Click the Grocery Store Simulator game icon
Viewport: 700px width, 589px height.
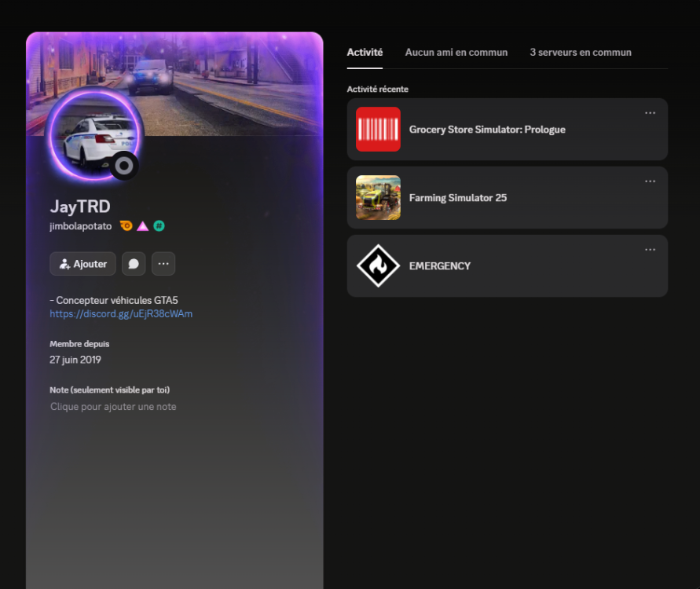pyautogui.click(x=378, y=130)
